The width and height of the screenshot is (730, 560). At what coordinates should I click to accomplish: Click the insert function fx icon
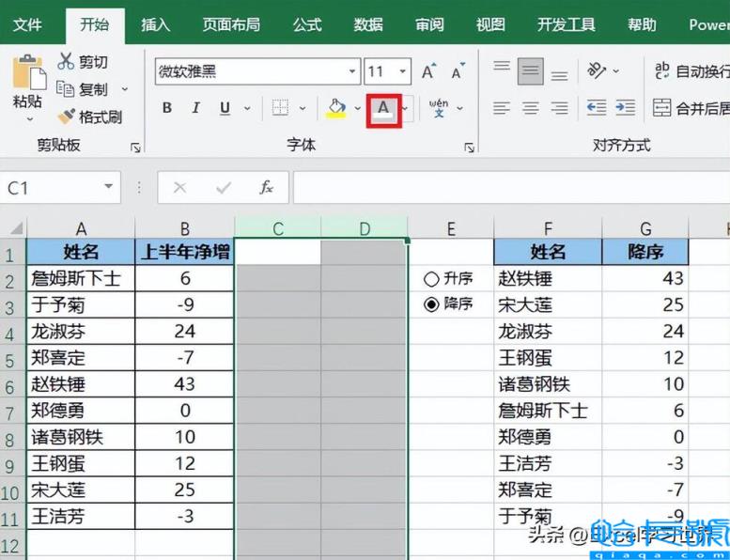[x=266, y=188]
